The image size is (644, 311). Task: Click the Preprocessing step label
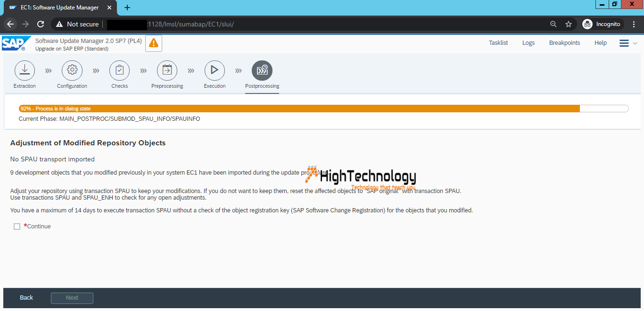pos(167,86)
